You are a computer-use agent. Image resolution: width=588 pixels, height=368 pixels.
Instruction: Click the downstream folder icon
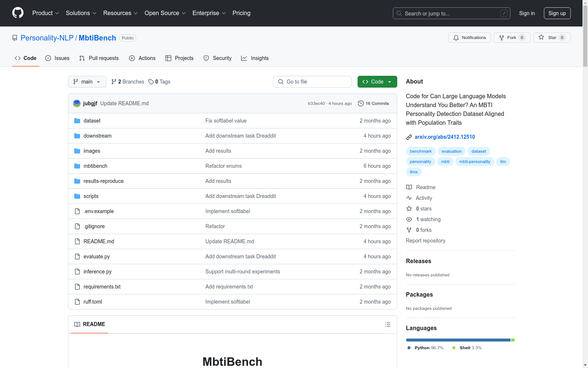click(77, 136)
